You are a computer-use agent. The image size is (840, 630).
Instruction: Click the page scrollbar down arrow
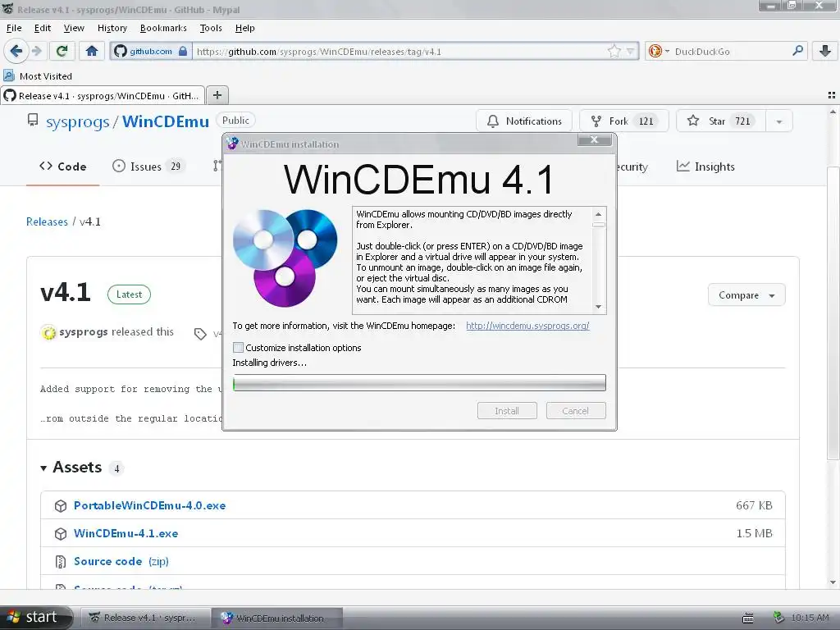pyautogui.click(x=833, y=582)
